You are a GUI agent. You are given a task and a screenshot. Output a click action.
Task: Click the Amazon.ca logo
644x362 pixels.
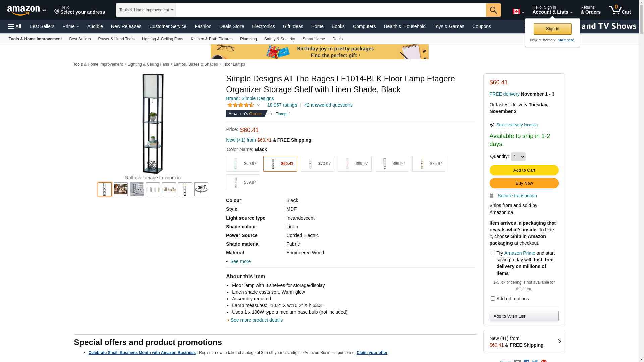tap(26, 10)
